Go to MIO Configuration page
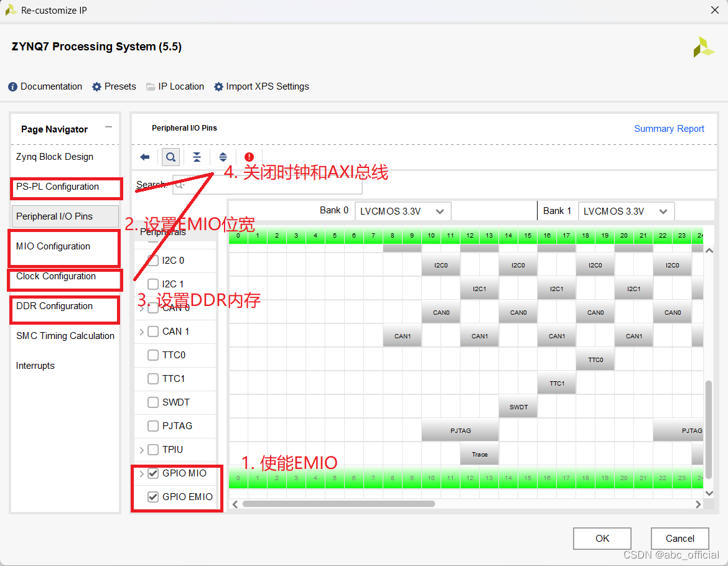Viewport: 728px width, 566px height. point(53,246)
